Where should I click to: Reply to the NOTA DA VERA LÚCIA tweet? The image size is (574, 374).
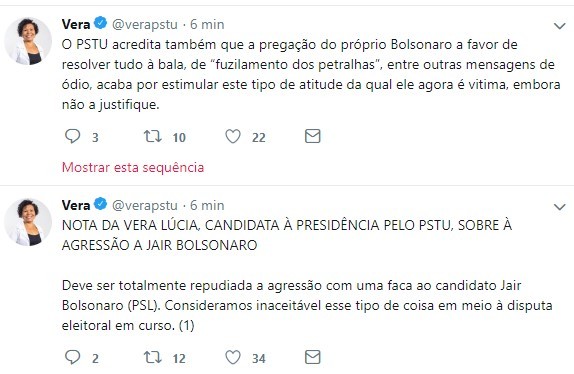pyautogui.click(x=72, y=357)
